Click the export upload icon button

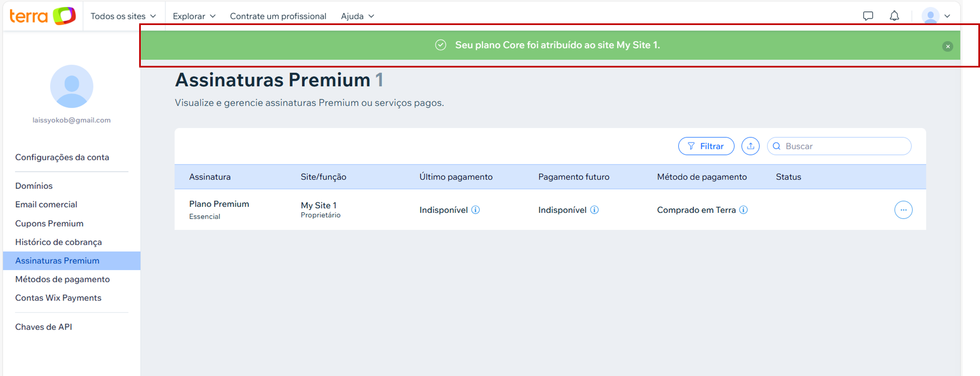(x=750, y=146)
